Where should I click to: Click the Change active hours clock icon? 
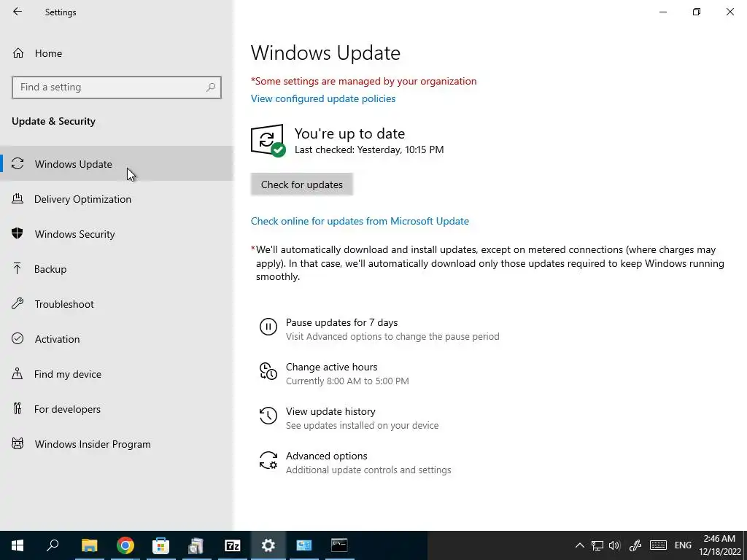click(268, 371)
